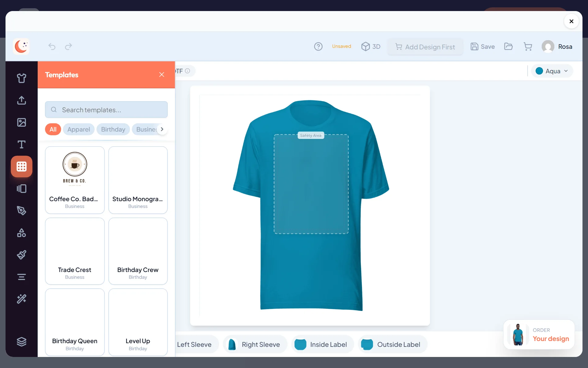Switch to Outside Label view
Image resolution: width=588 pixels, height=368 pixels.
tap(393, 344)
